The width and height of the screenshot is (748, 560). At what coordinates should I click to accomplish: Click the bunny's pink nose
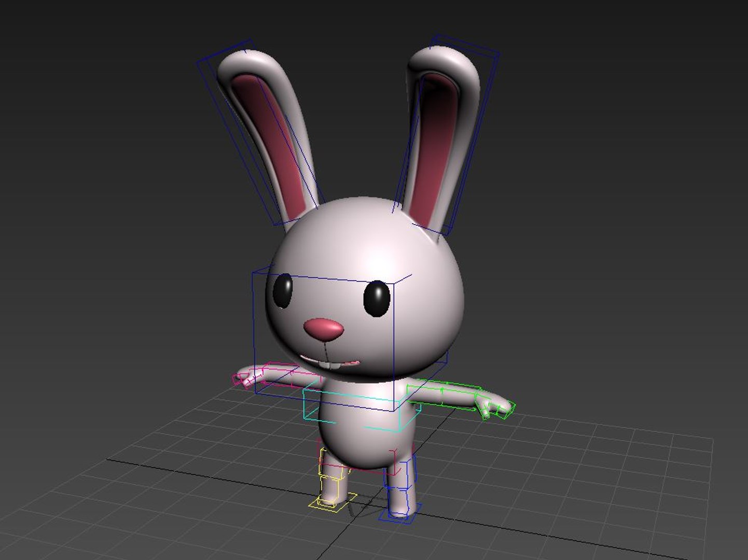324,330
